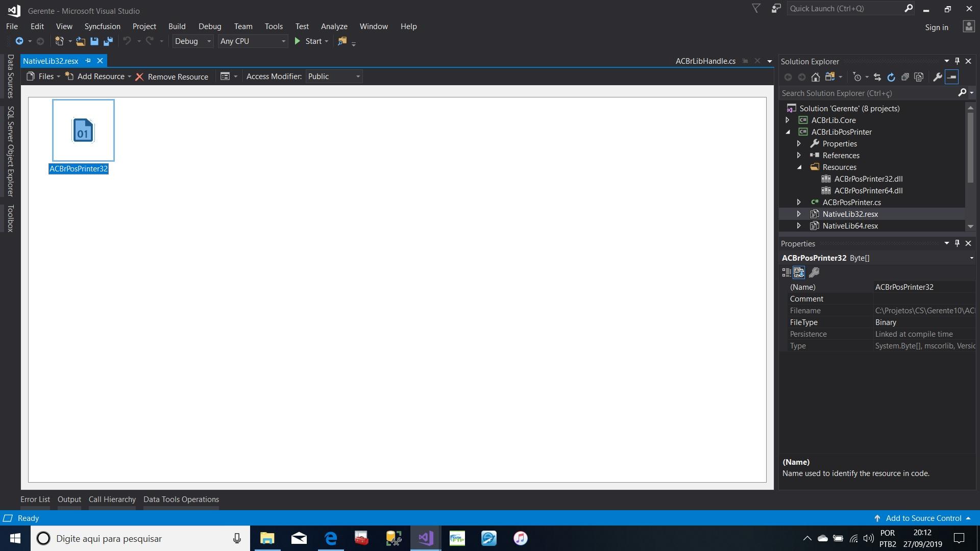Open the Tools menu
Image resolution: width=980 pixels, height=551 pixels.
point(274,27)
